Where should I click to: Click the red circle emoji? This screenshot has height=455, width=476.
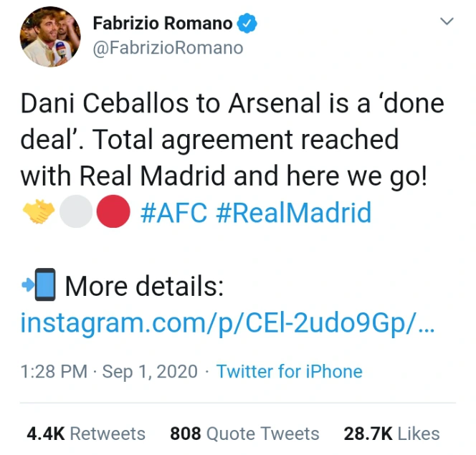[113, 211]
